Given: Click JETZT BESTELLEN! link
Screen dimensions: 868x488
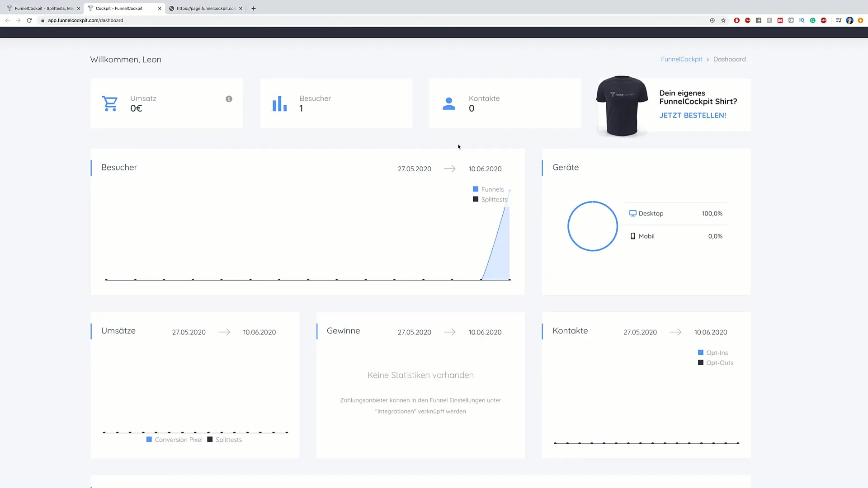Looking at the screenshot, I should click(x=693, y=115).
